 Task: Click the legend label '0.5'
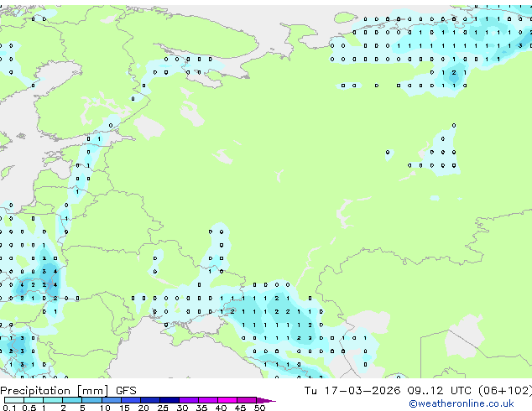(x=29, y=408)
